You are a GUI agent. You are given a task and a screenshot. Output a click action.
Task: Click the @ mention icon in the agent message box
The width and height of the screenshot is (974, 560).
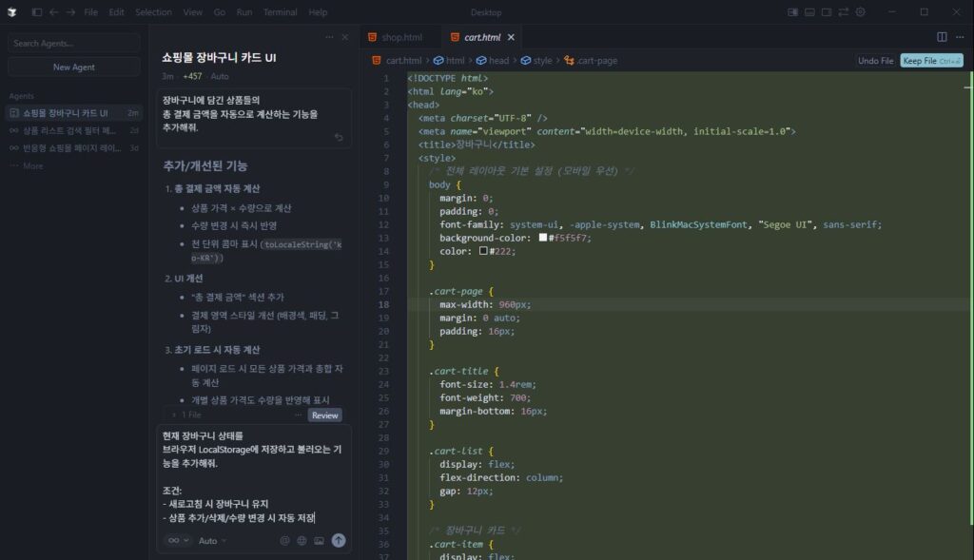pyautogui.click(x=285, y=540)
